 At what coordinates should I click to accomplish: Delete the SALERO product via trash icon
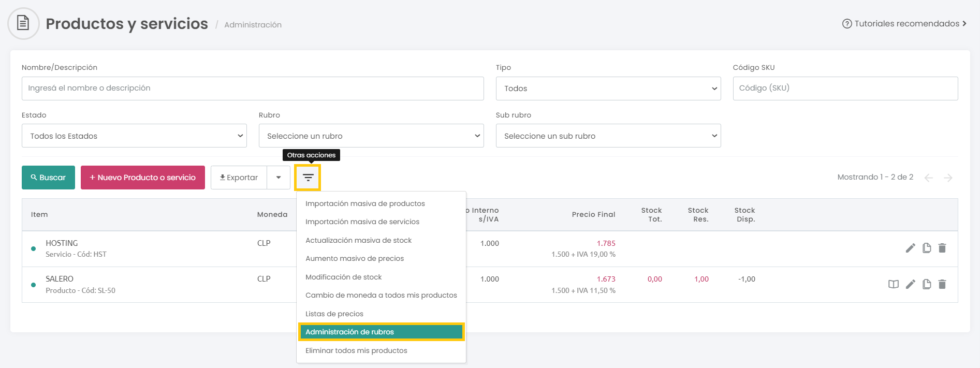pos(942,284)
